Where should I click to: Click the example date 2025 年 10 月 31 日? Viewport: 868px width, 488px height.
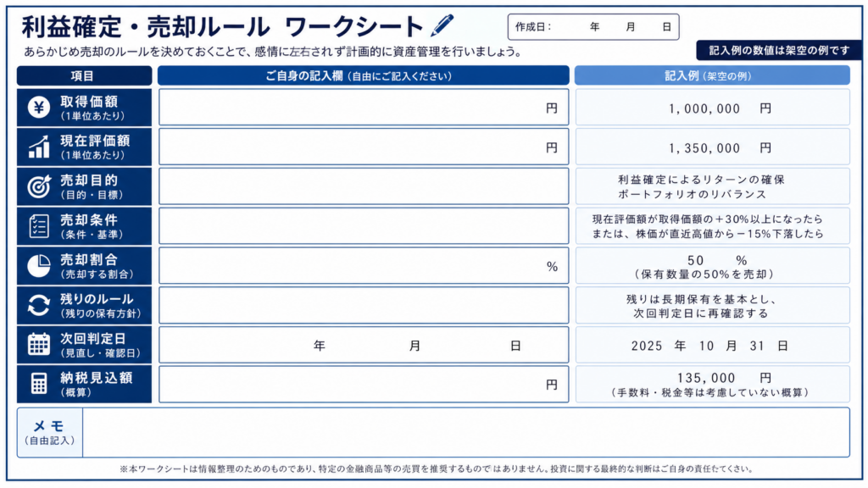coord(709,347)
